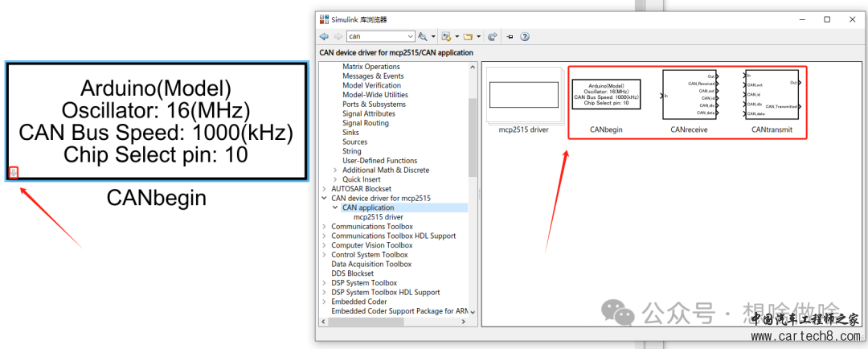Collapse the CAN application node

pos(335,207)
